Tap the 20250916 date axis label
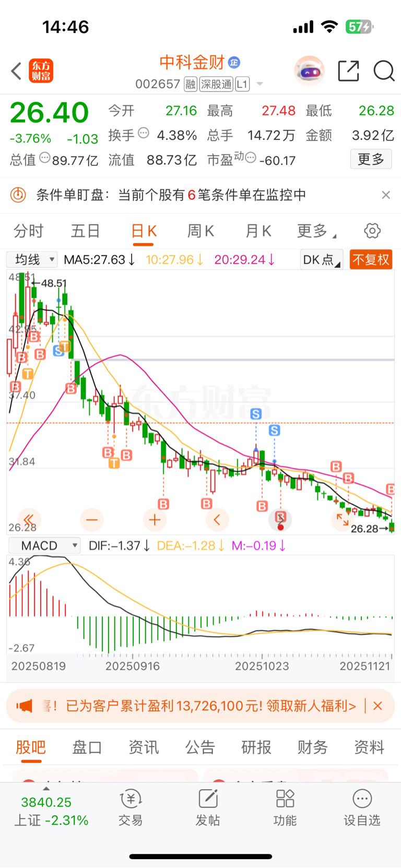Viewport: 401px width, 868px height. 133,666
